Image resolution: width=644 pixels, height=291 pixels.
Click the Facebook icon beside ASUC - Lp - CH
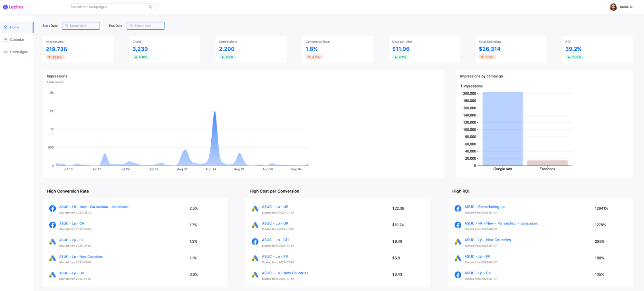point(53,225)
